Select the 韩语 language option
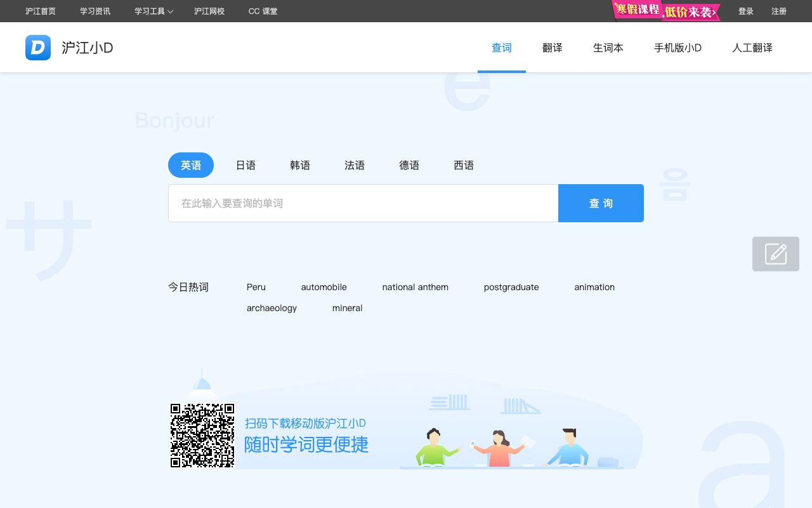 tap(300, 165)
